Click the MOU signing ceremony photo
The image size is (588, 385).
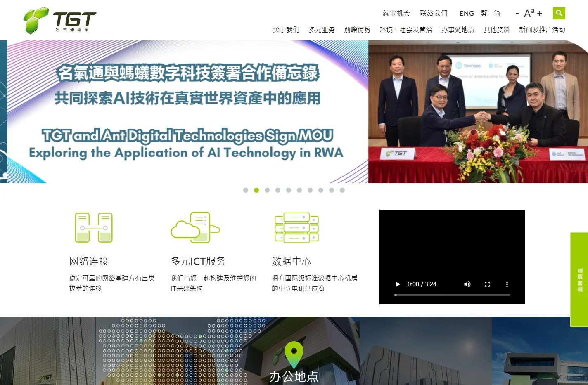[478, 112]
